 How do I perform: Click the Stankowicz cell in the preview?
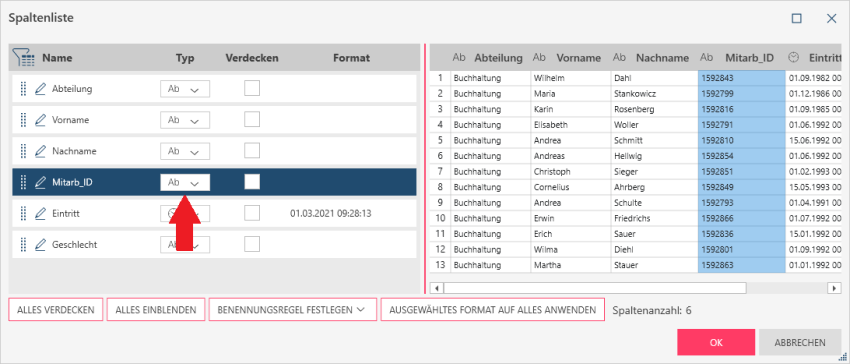(654, 93)
